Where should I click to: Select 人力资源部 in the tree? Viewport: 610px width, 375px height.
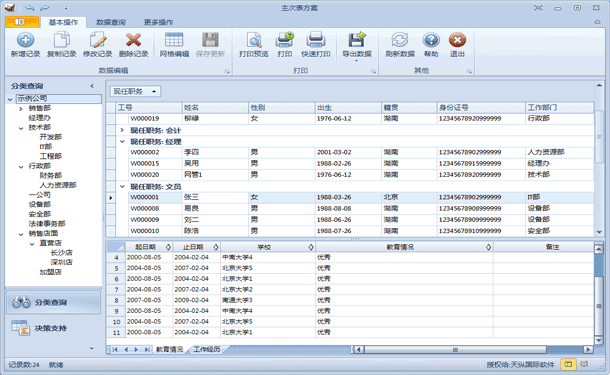click(x=58, y=185)
